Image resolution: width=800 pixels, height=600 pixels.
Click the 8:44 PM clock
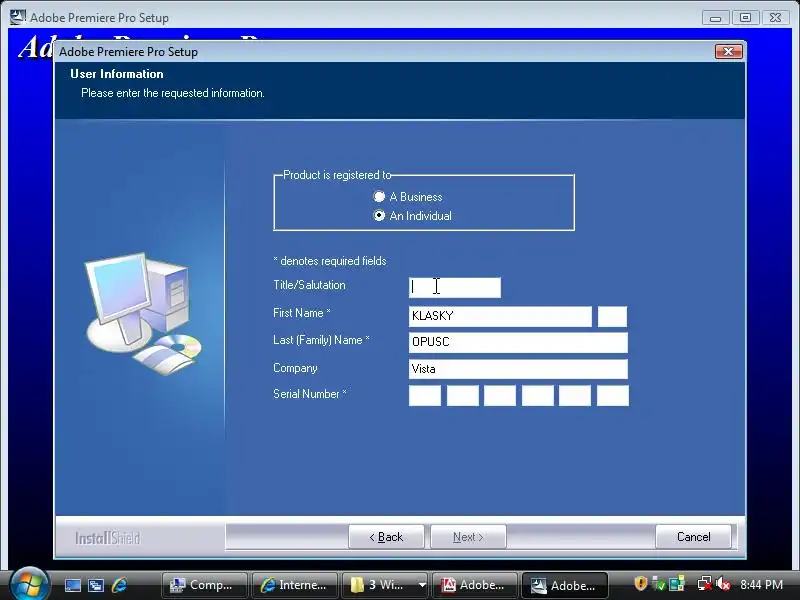pyautogui.click(x=761, y=585)
